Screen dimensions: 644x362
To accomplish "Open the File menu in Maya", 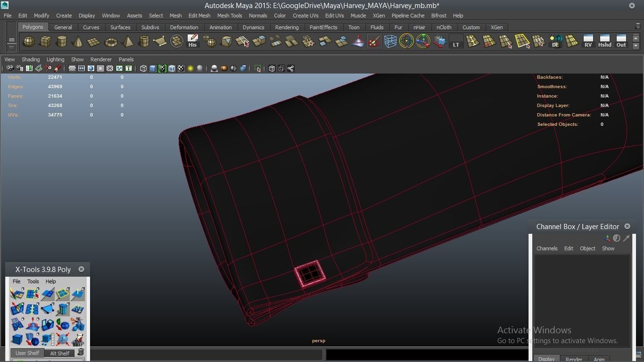I will tap(8, 16).
